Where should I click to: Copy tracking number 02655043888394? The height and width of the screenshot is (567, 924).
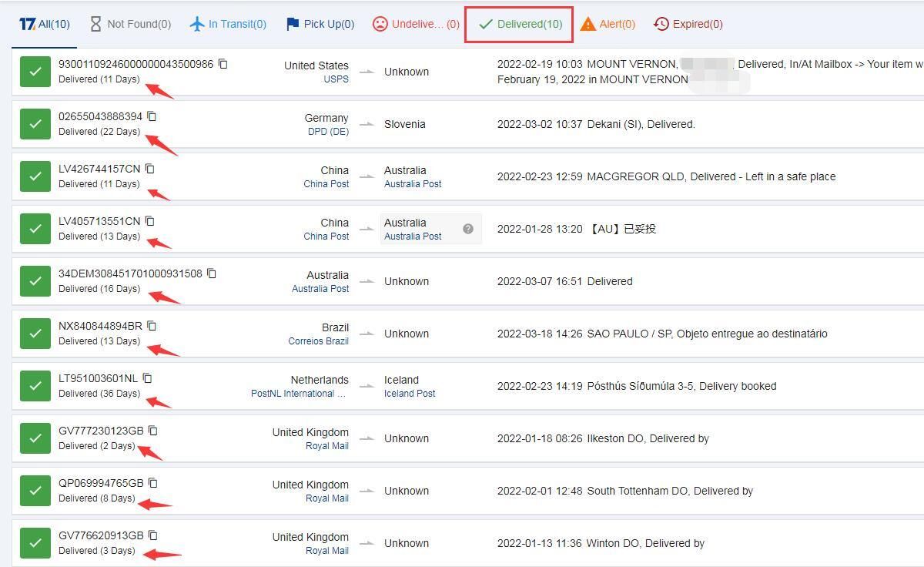pos(152,116)
